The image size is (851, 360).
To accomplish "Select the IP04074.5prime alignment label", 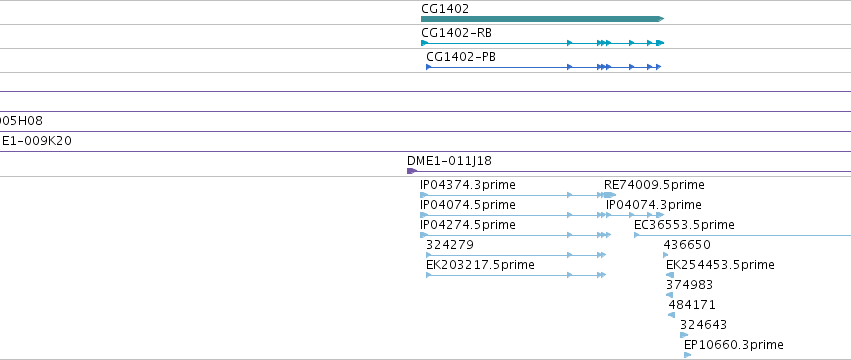I will tap(468, 205).
